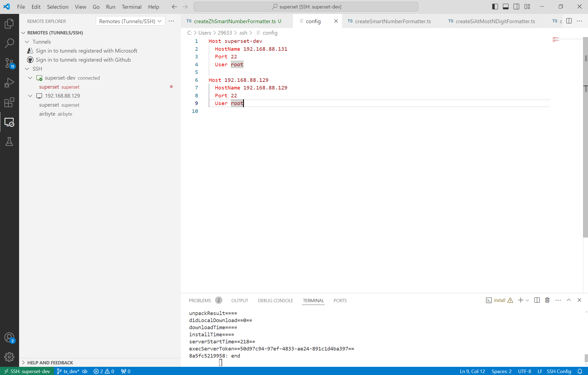Image resolution: width=588 pixels, height=375 pixels.
Task: Maximize the panel size with chevron up
Action: click(x=569, y=300)
